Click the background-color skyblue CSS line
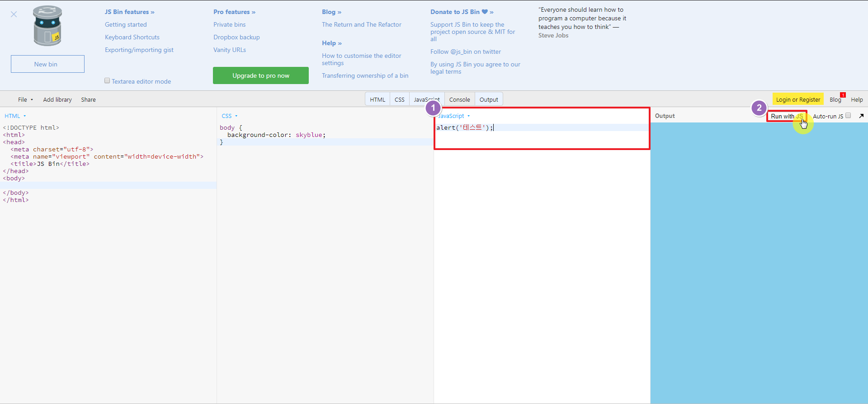Image resolution: width=868 pixels, height=404 pixels. (x=276, y=135)
